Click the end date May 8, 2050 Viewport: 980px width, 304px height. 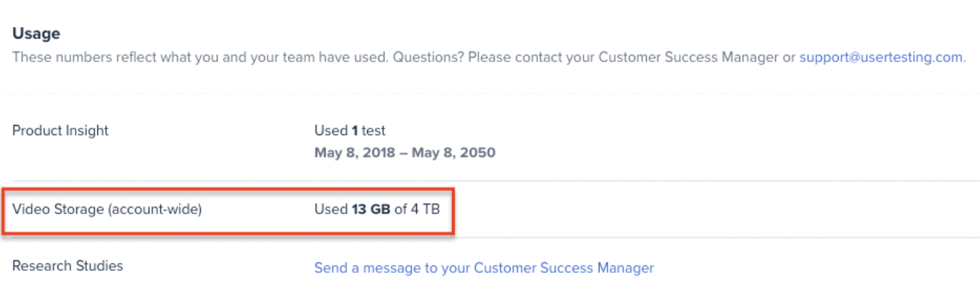point(454,153)
